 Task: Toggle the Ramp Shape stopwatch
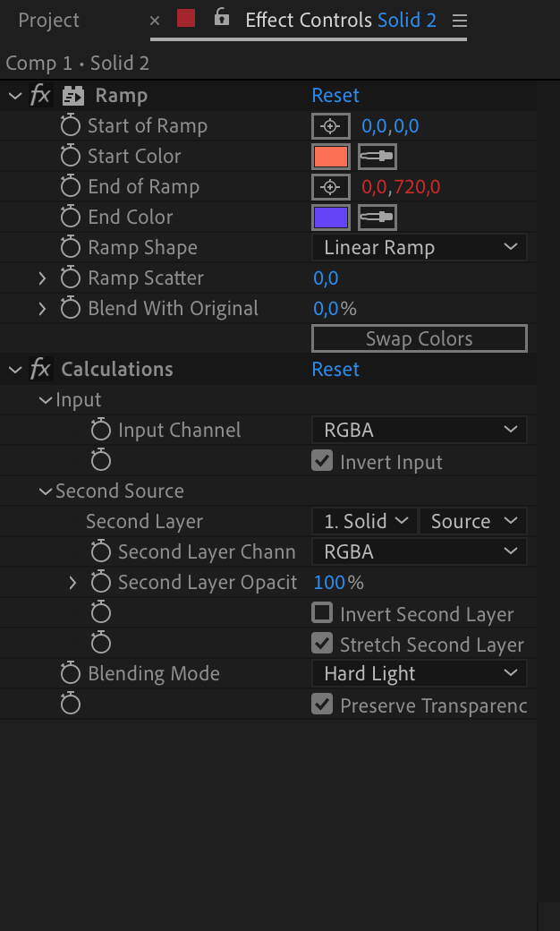[71, 248]
